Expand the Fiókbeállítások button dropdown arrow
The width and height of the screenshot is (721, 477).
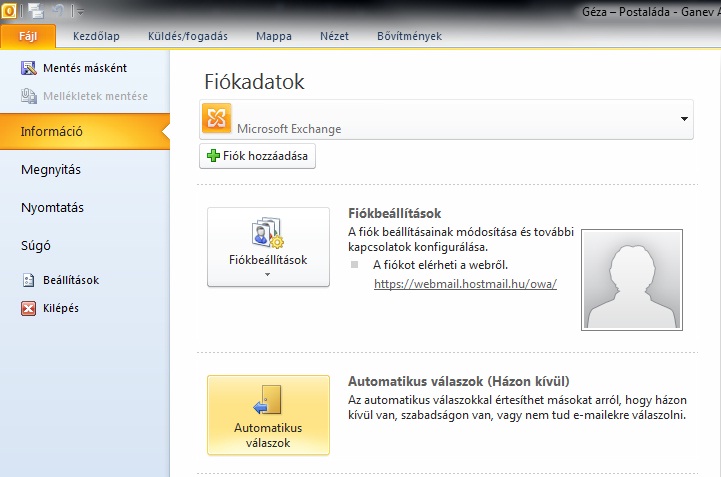[268, 275]
